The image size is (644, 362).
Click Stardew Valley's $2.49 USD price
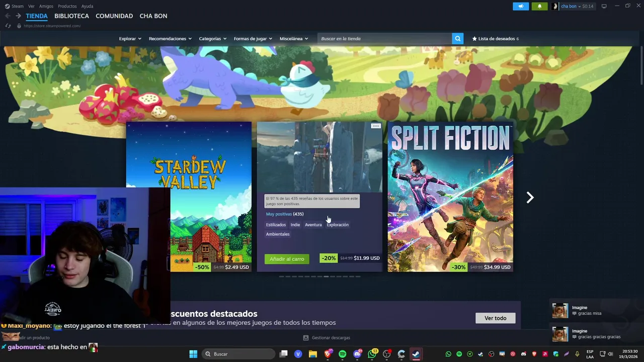click(237, 267)
